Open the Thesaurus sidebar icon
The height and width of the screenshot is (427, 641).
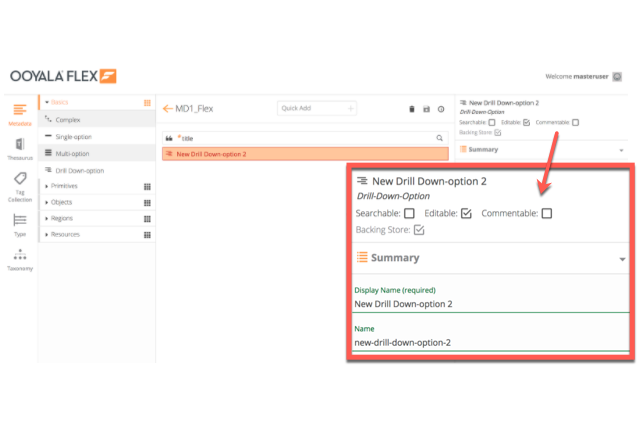[x=19, y=150]
